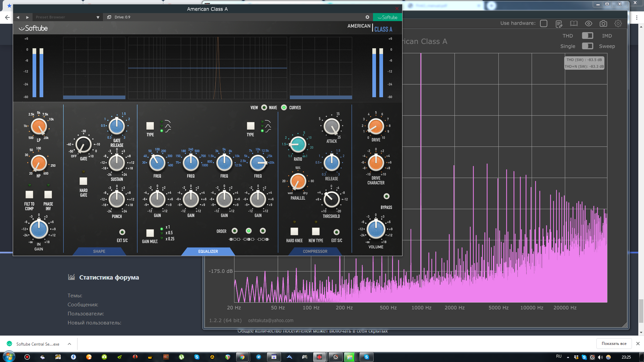The width and height of the screenshot is (644, 362).
Task: Click the PUNCH knob
Action: point(117,199)
